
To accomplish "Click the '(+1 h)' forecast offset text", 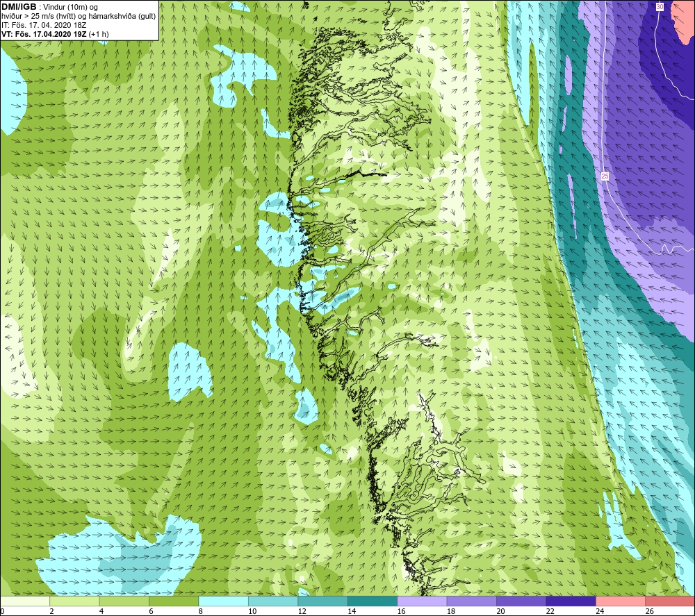I will point(99,34).
